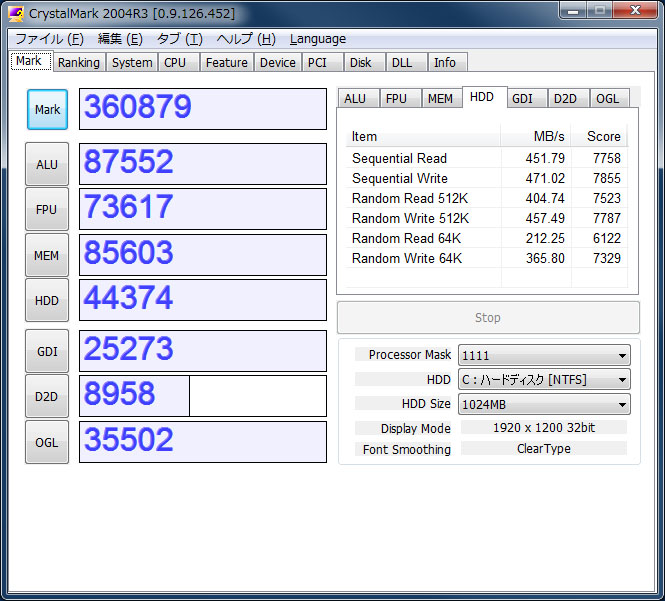Screen dimensions: 665x601
Task: Switch to the Ranking tab
Action: click(79, 62)
